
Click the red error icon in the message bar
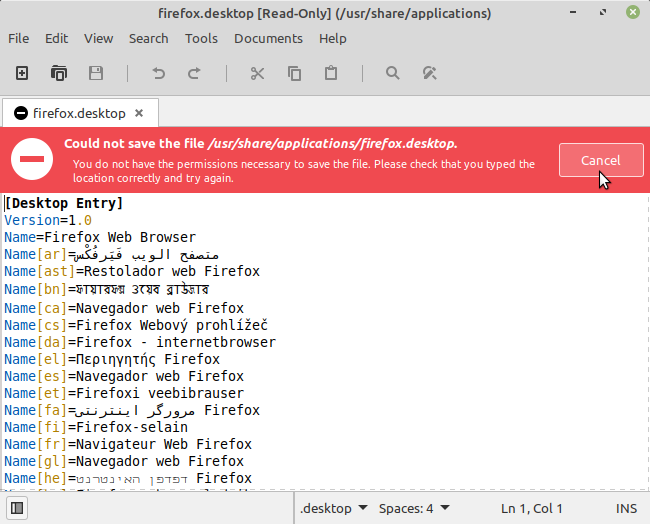click(x=32, y=159)
